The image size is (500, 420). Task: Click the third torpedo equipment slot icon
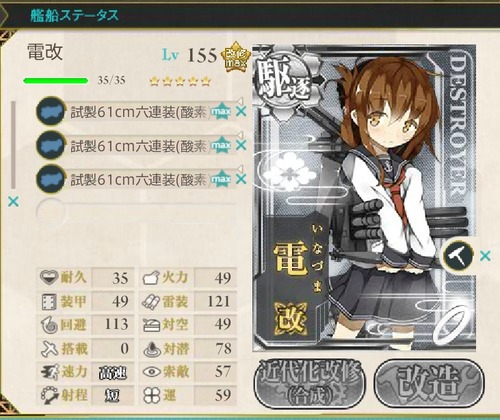coord(50,179)
